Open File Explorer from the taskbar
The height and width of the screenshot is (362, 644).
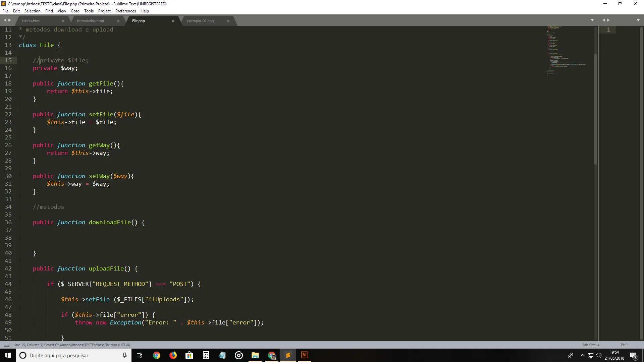[255, 355]
